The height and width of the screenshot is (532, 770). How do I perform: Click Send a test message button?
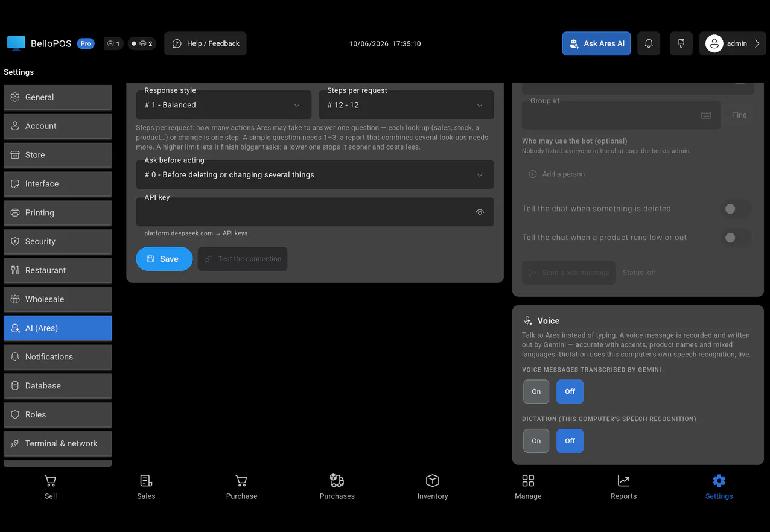(x=568, y=273)
